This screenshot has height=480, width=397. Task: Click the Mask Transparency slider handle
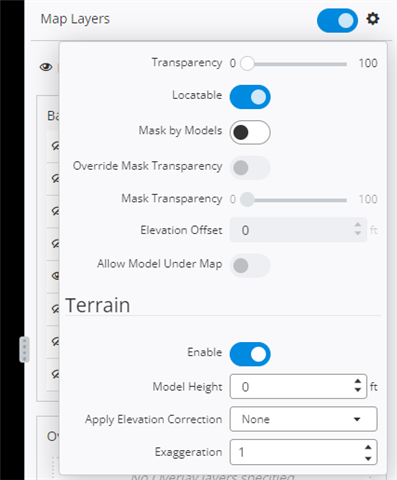[x=247, y=199]
